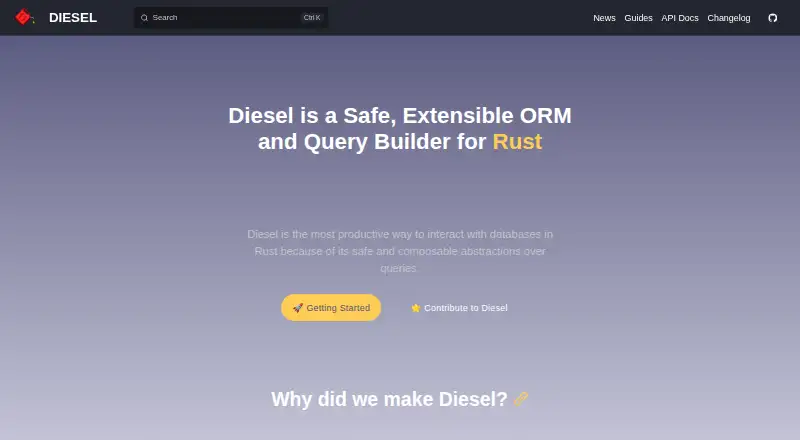The width and height of the screenshot is (800, 440).
Task: Click the paragraph starting Diesel is the most productive
Action: coord(400,251)
